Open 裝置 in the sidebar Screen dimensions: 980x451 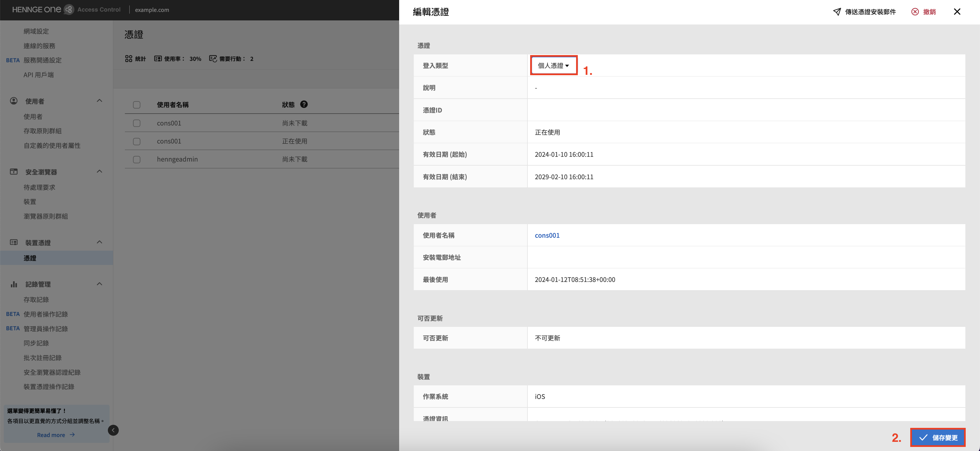(30, 202)
